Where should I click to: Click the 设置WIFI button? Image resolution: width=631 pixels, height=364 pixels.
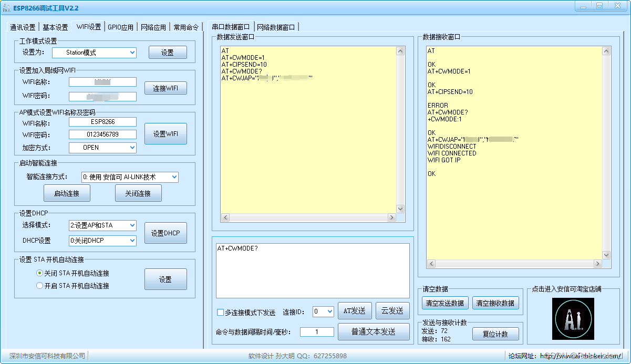point(165,134)
